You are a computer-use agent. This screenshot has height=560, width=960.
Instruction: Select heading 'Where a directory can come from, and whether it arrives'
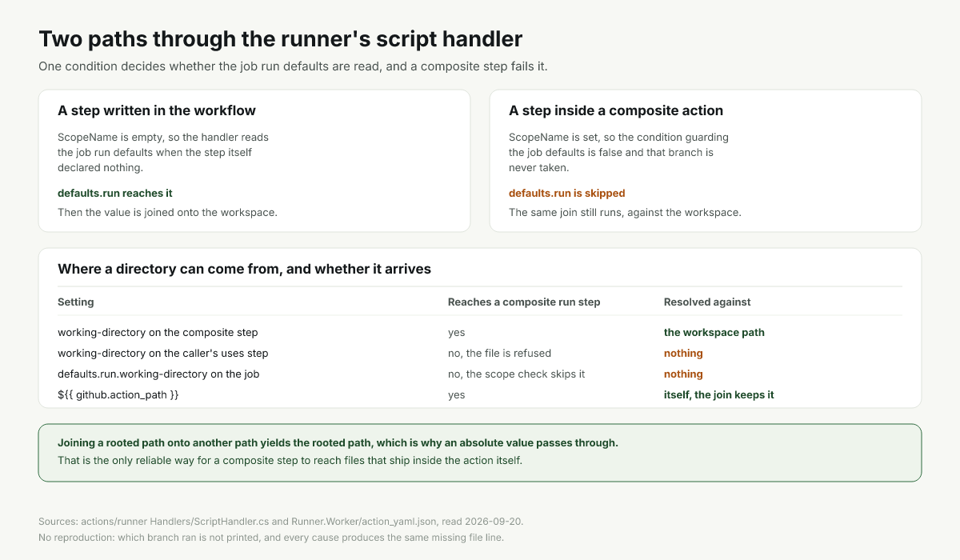coord(244,269)
